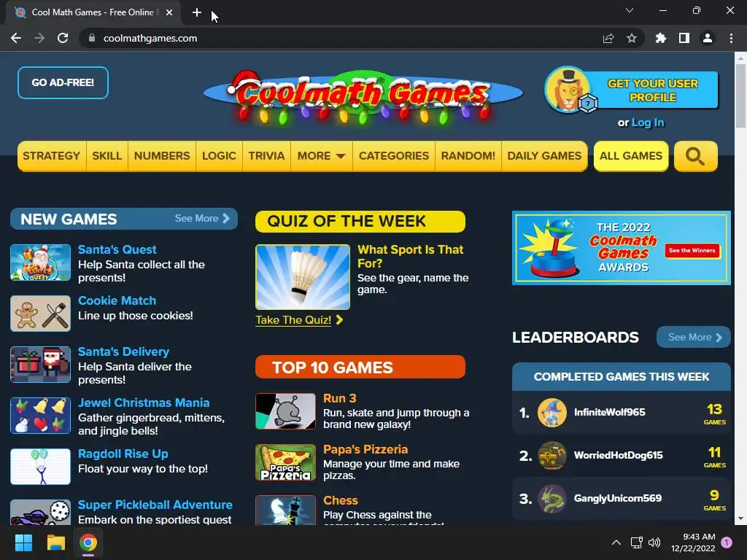The height and width of the screenshot is (560, 747).
Task: Open File Explorer from the taskbar
Action: 55,542
